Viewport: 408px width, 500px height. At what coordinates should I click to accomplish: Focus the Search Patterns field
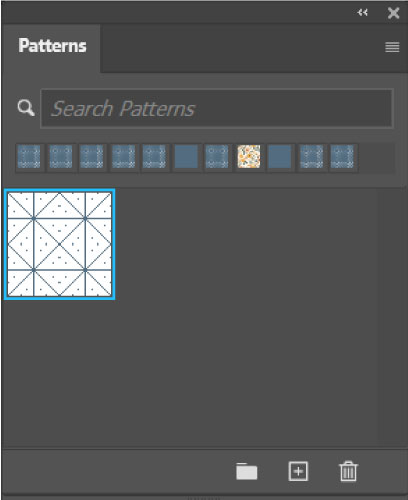point(217,108)
